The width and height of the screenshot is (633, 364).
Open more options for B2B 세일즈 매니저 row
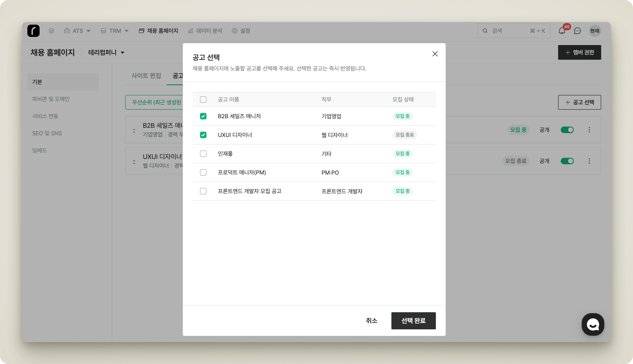click(x=589, y=130)
